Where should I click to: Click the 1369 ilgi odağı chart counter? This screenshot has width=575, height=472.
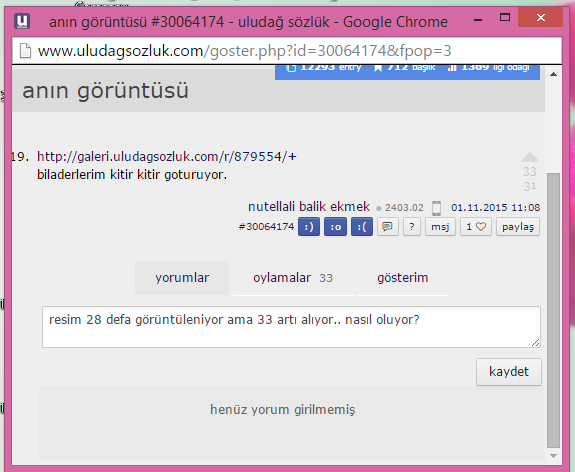488,68
